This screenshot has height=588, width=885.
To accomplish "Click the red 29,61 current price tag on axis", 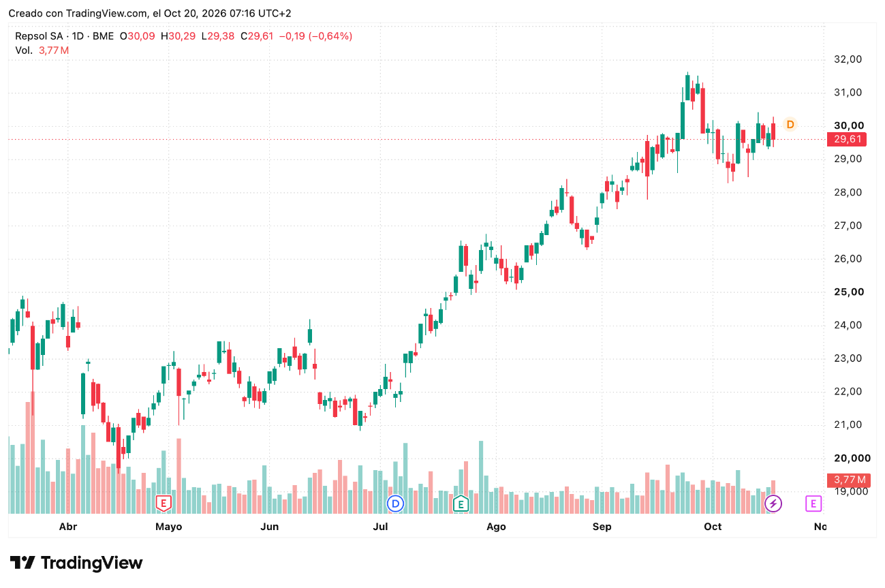I will point(847,139).
